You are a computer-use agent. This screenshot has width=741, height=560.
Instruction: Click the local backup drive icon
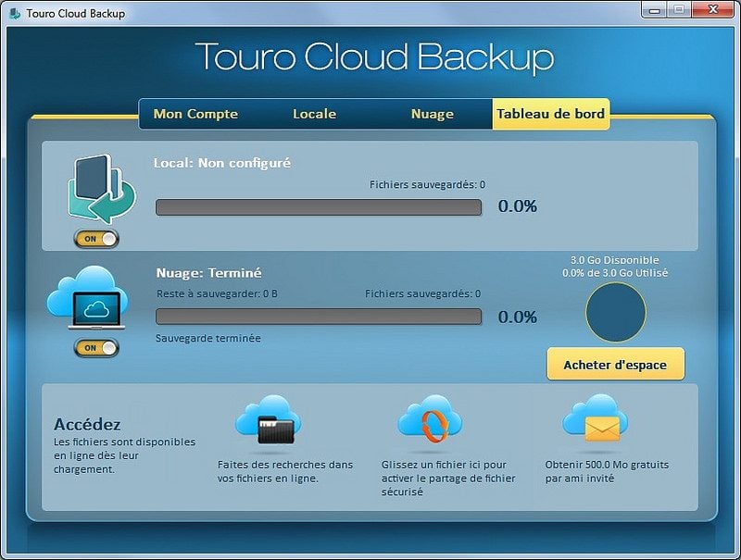coord(101,189)
